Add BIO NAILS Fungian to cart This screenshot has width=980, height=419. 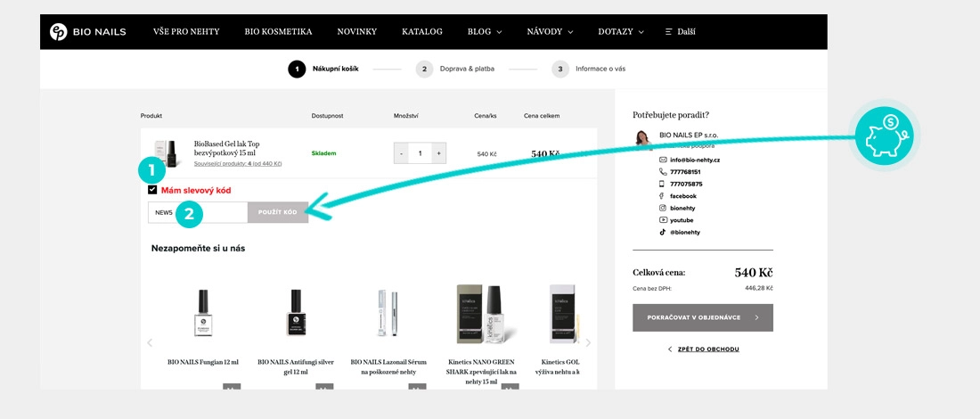click(x=232, y=387)
